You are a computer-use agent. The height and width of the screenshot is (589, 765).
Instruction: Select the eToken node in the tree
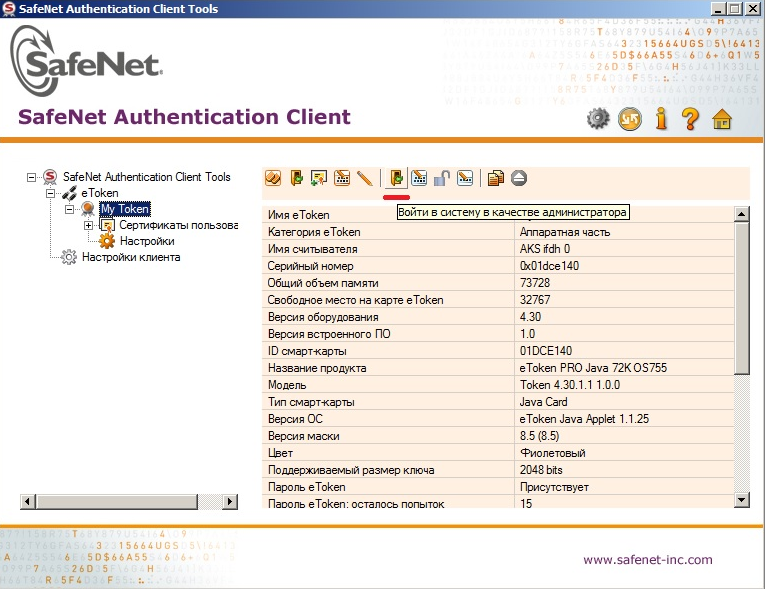tap(100, 193)
